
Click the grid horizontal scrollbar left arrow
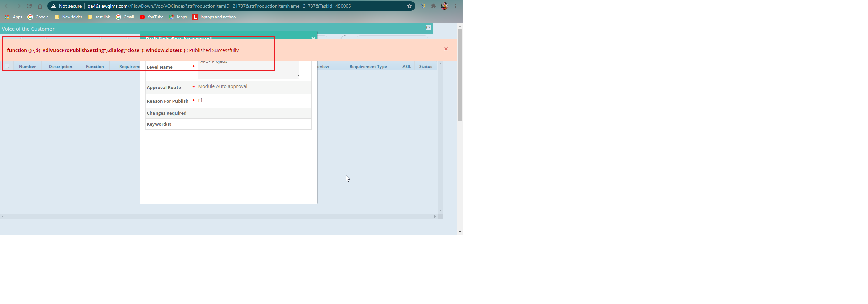[x=3, y=216]
